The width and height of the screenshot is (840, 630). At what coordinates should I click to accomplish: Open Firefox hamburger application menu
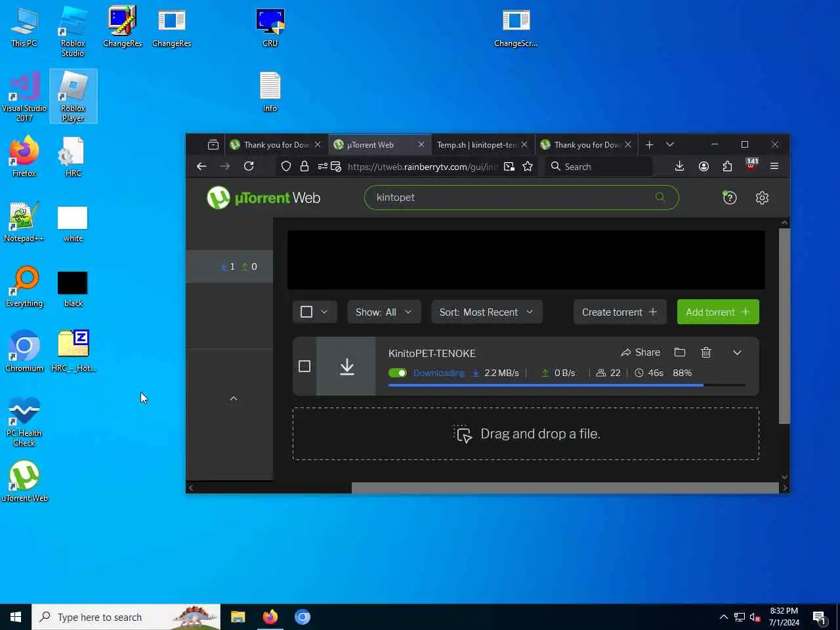tap(774, 166)
